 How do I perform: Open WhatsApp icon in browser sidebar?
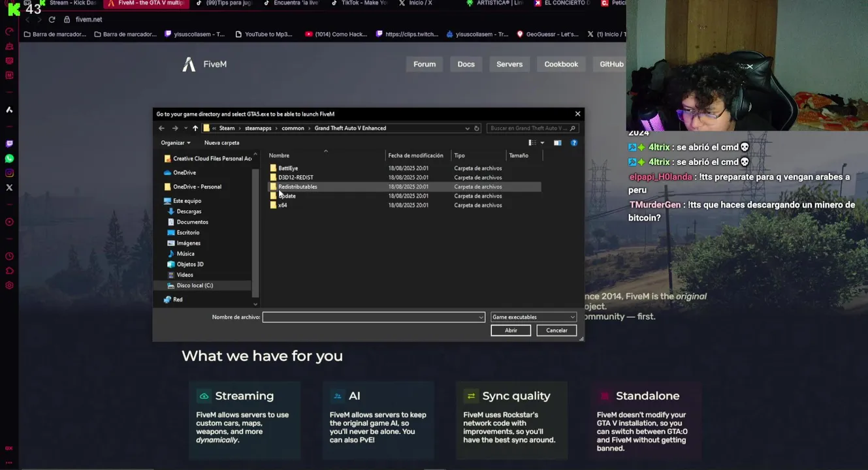click(x=9, y=159)
